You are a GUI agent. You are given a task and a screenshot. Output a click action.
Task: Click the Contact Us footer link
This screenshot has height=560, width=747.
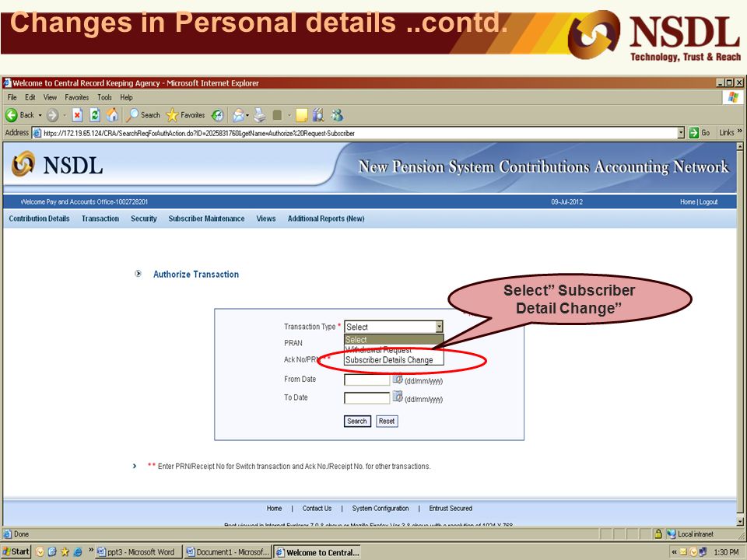(317, 508)
